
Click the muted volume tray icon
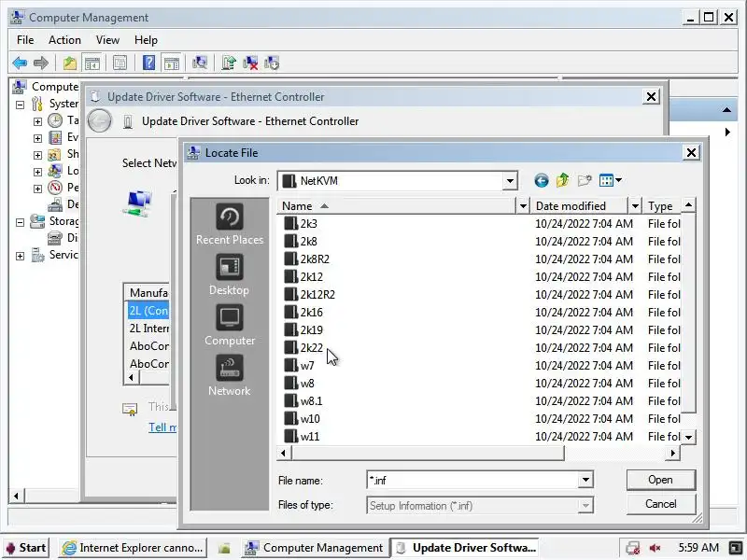click(x=655, y=548)
